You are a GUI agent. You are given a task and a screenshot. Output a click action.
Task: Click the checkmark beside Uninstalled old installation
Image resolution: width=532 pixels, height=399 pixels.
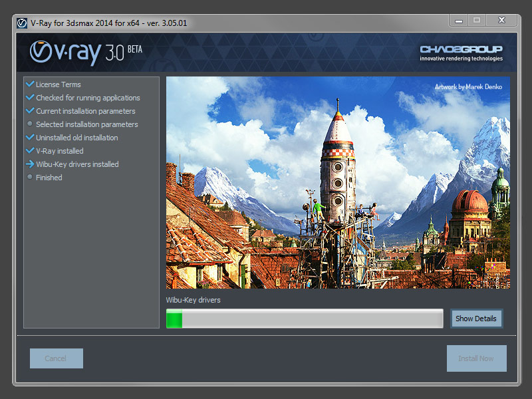tap(30, 137)
